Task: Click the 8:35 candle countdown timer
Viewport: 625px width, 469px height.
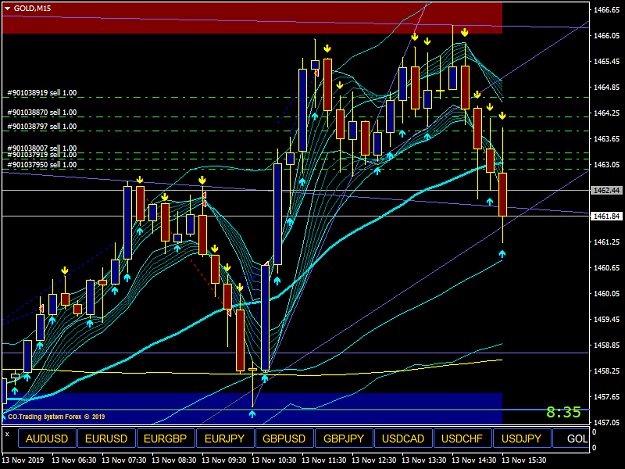Action: pyautogui.click(x=564, y=412)
